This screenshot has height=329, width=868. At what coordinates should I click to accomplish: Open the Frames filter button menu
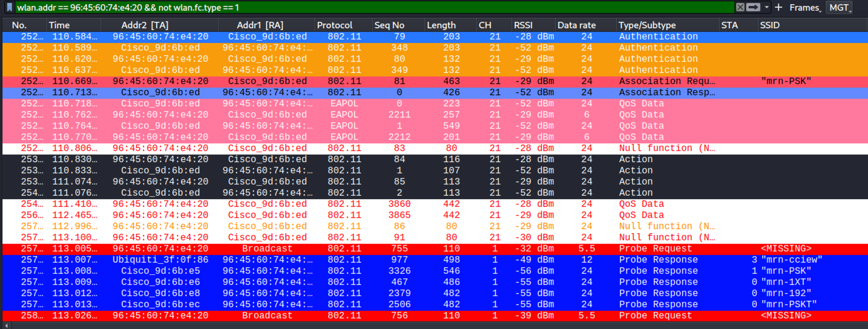(805, 8)
